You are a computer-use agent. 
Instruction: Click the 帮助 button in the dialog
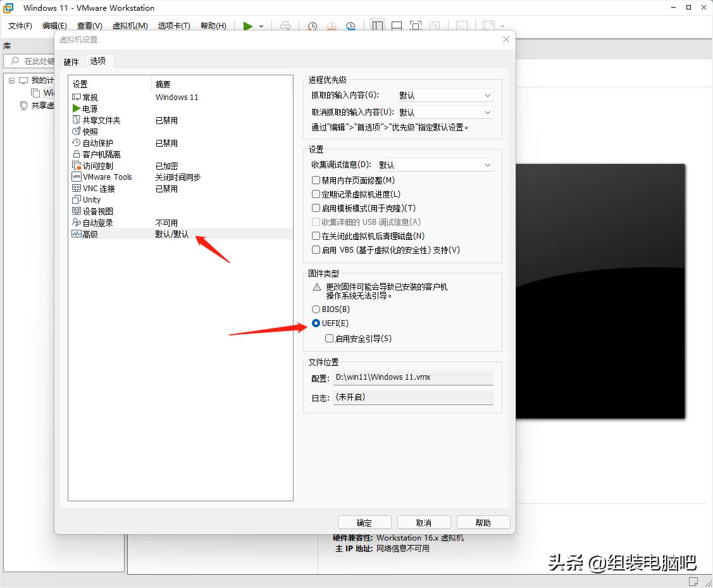483,522
